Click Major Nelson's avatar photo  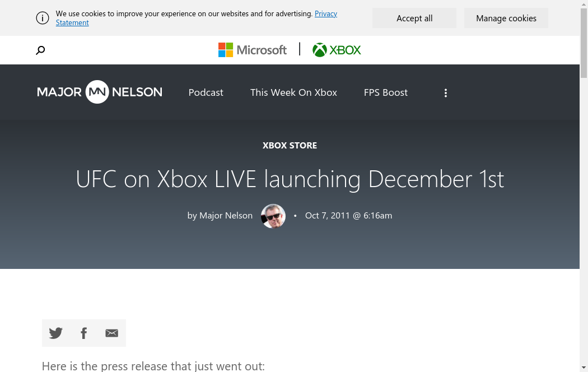click(x=273, y=216)
